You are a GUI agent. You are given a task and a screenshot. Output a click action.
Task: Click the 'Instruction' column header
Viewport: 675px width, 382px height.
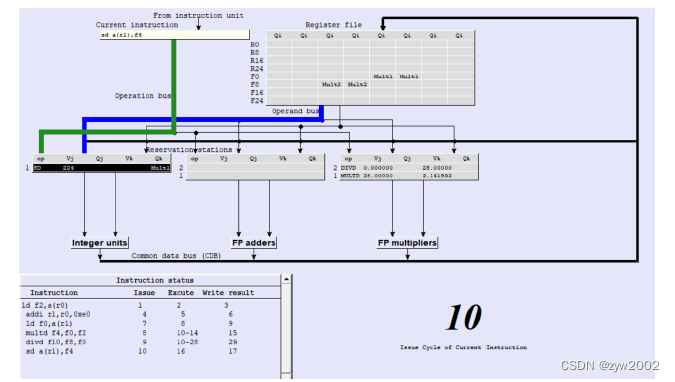[x=54, y=292]
